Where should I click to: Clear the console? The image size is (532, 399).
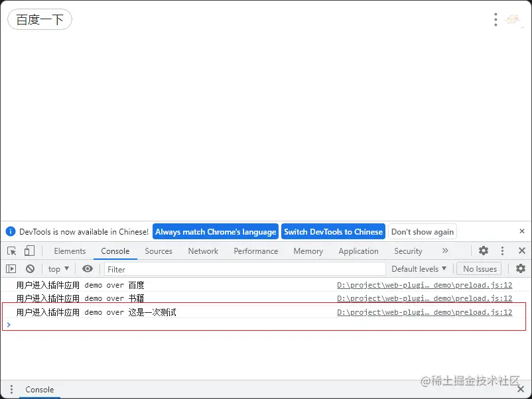[31, 269]
